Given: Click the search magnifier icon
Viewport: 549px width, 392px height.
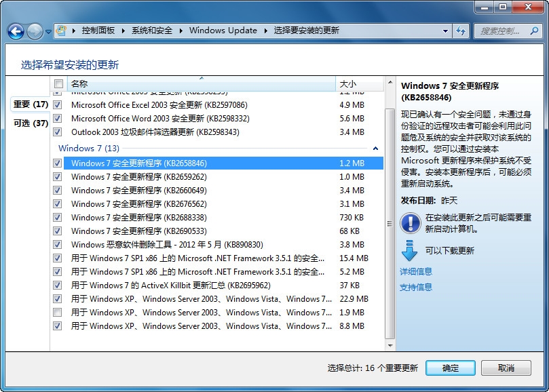Looking at the screenshot, I should tap(534, 31).
